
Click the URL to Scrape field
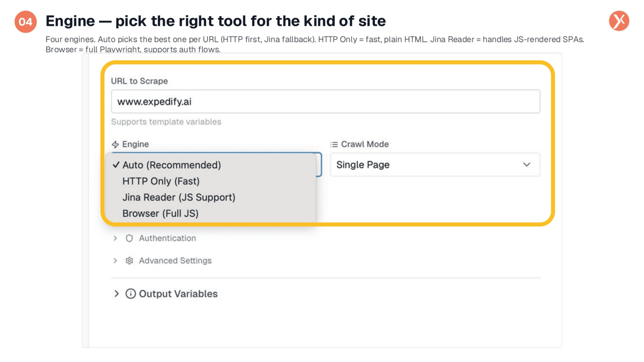[x=326, y=101]
